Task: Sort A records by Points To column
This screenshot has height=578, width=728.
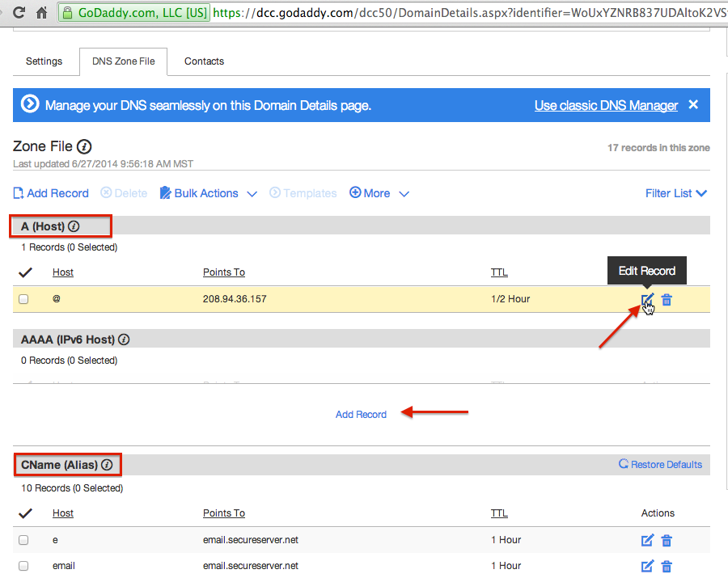Action: (x=224, y=272)
